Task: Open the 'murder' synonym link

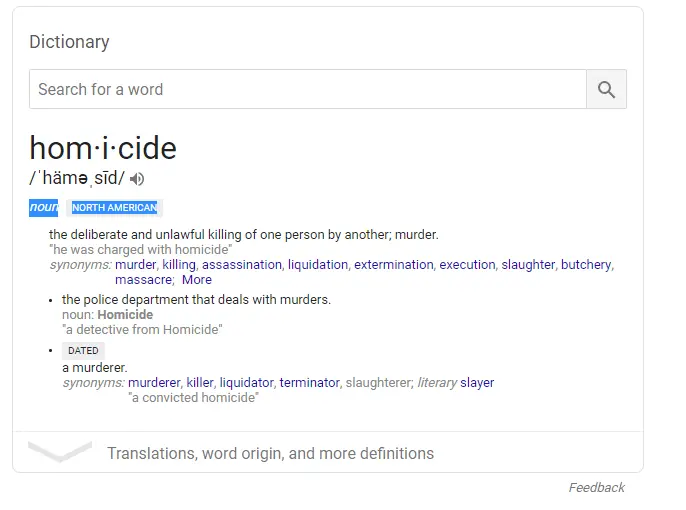Action: click(x=135, y=265)
